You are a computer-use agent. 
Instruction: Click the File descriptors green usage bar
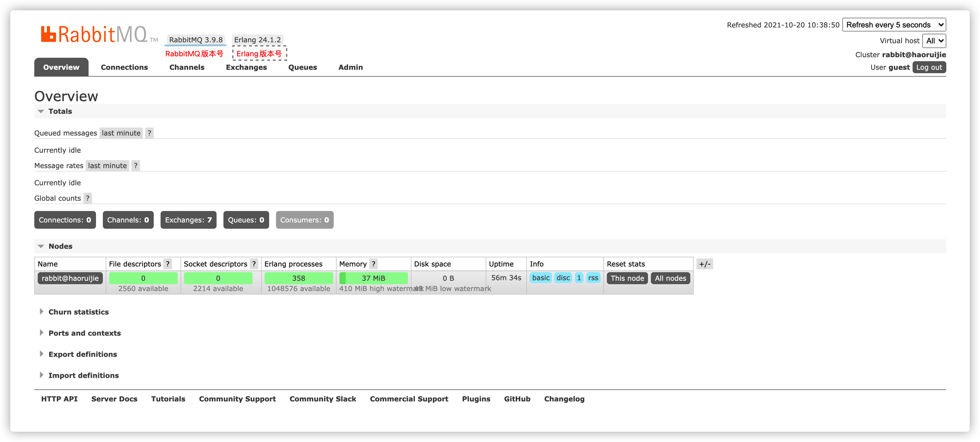click(x=143, y=278)
